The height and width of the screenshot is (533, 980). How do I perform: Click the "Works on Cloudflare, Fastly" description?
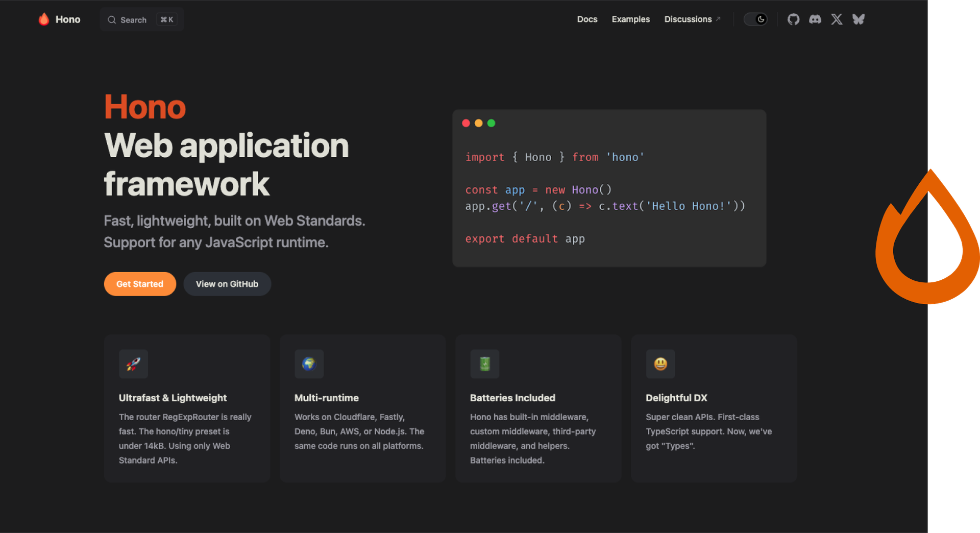[359, 431]
